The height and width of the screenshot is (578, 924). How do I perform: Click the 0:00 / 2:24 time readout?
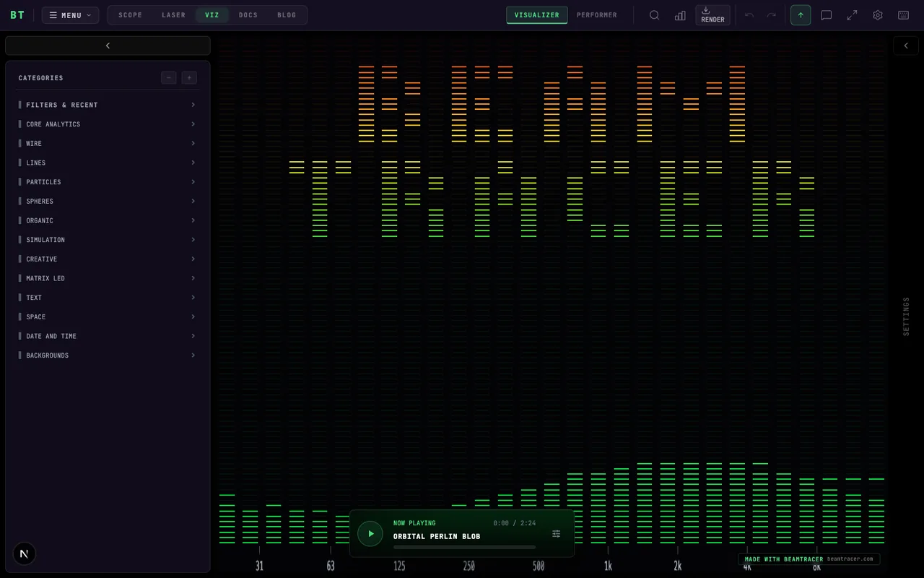pos(515,523)
